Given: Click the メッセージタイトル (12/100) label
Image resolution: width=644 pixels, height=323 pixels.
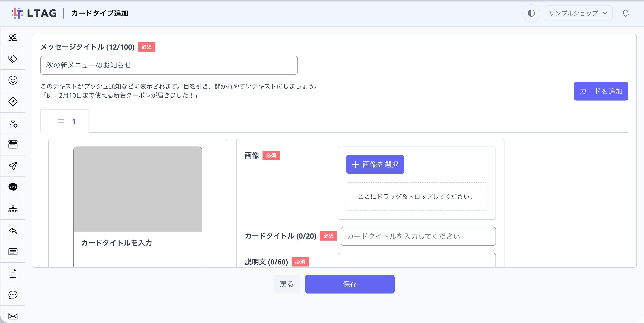Looking at the screenshot, I should point(87,47).
